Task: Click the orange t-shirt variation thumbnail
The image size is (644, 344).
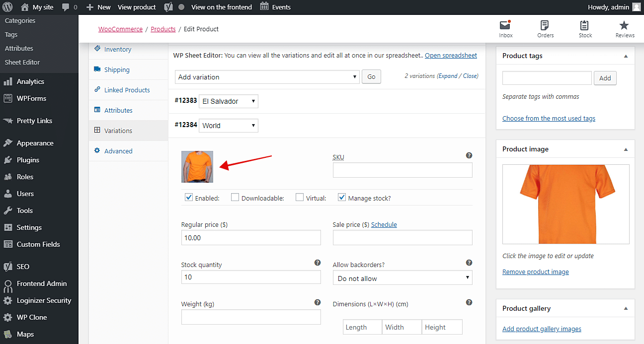Action: coord(197,167)
